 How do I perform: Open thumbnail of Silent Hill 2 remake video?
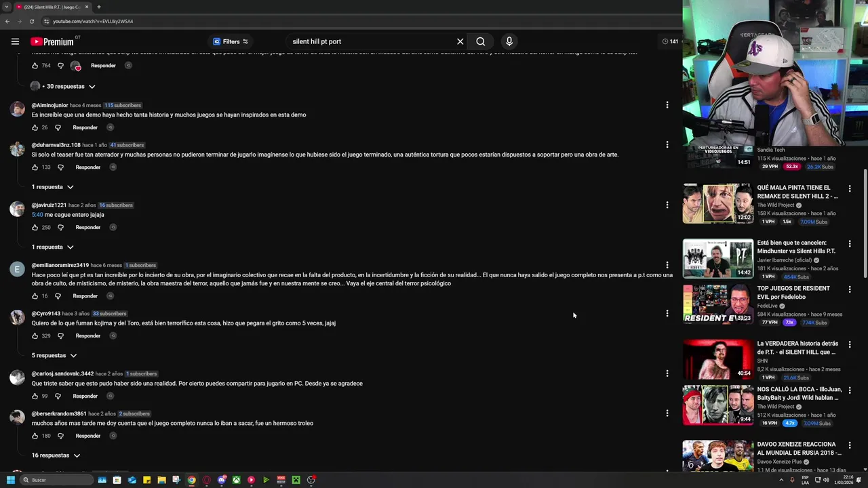point(718,203)
